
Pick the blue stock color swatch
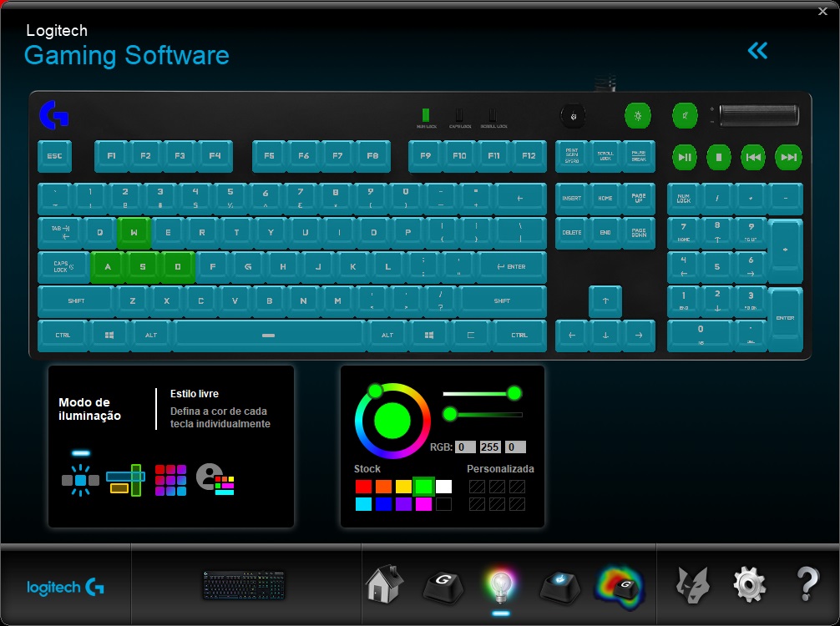tap(383, 504)
